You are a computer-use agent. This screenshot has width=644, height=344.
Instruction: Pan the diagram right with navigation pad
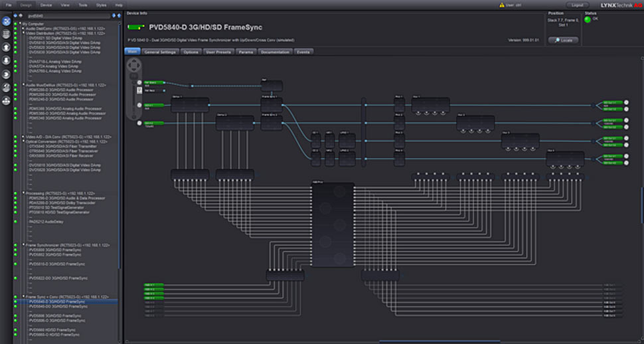tap(139, 65)
